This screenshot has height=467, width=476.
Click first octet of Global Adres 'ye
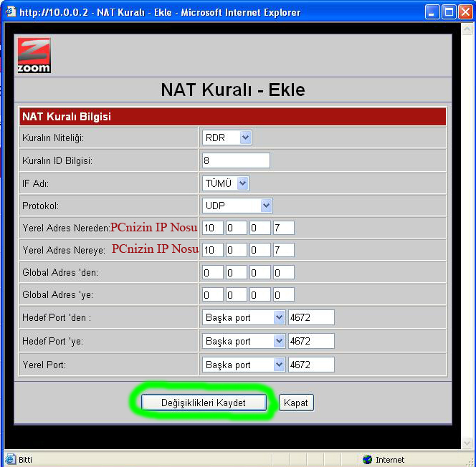click(x=212, y=295)
